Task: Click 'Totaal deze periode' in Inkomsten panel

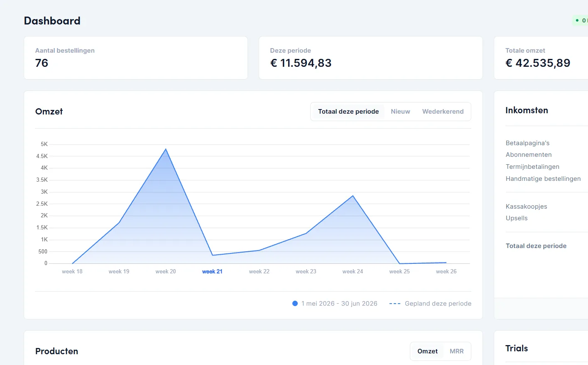Action: (536, 246)
